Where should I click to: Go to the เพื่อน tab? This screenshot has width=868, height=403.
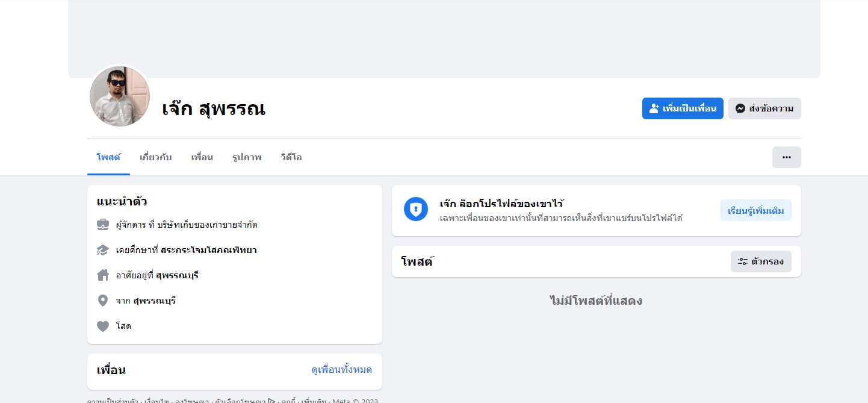point(202,157)
